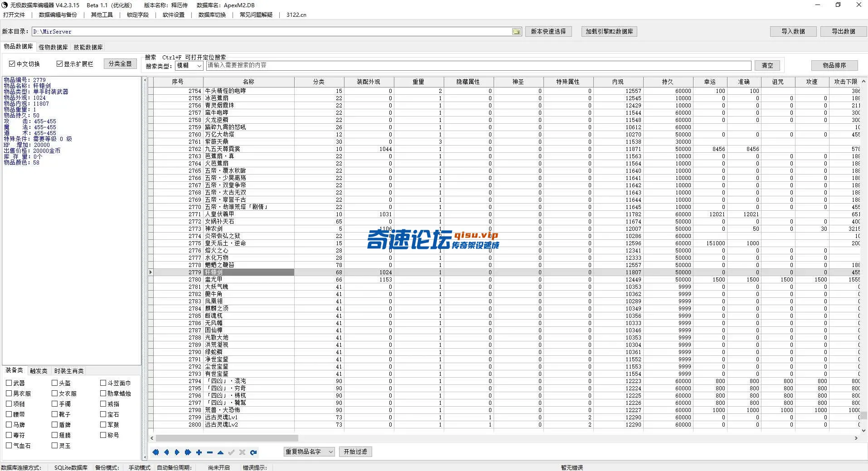
Task: Click the app logo icon in title bar
Action: (5, 5)
